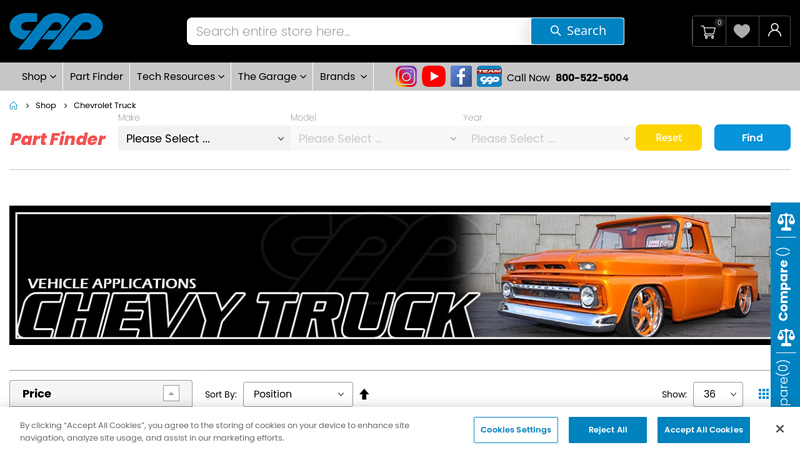The width and height of the screenshot is (800, 450).
Task: Accept all cookies
Action: pyautogui.click(x=703, y=430)
